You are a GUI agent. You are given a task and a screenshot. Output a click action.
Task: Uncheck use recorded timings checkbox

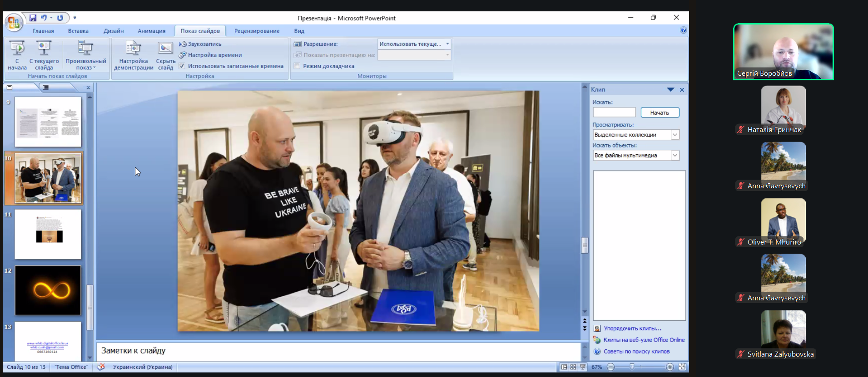tap(182, 66)
